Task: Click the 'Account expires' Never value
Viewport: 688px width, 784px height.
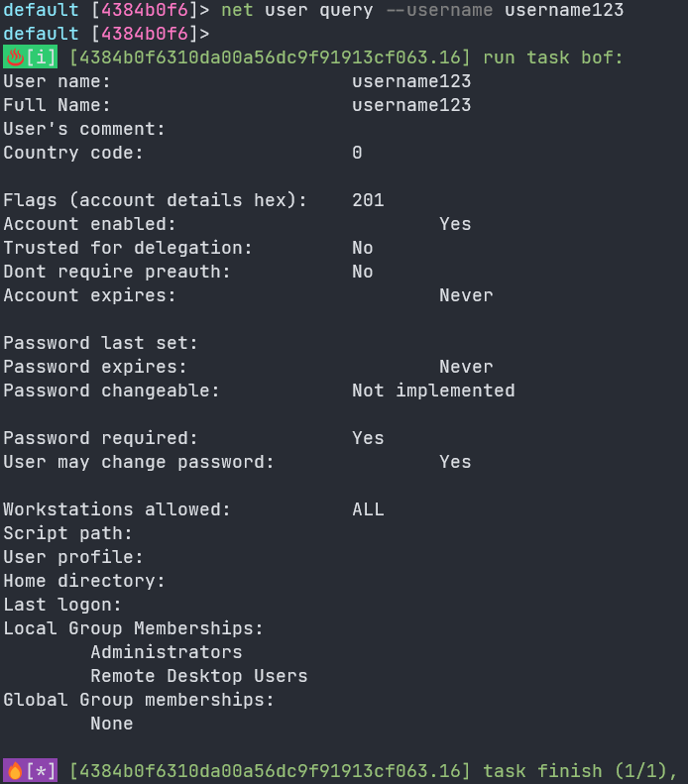Action: (x=466, y=295)
